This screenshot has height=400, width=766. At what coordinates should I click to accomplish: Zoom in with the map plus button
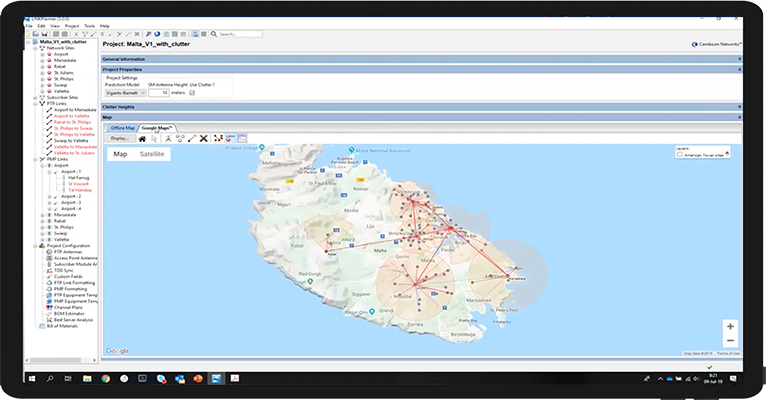730,327
